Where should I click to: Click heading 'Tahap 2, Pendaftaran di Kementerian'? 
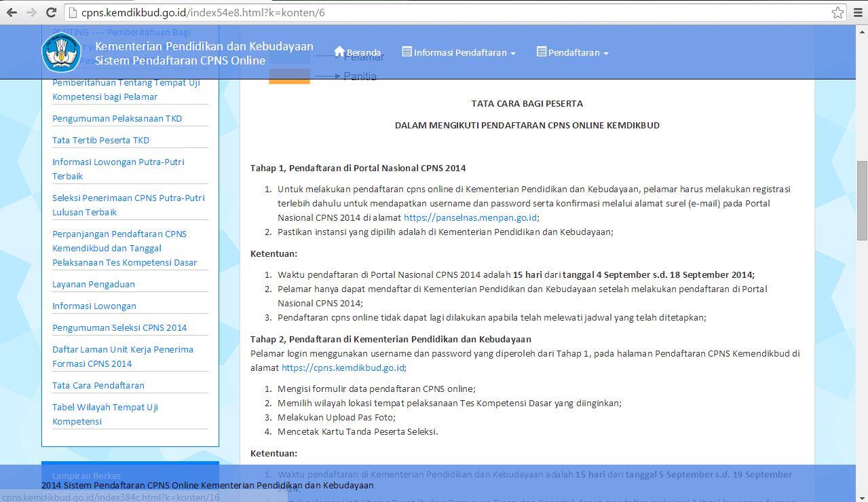(390, 339)
